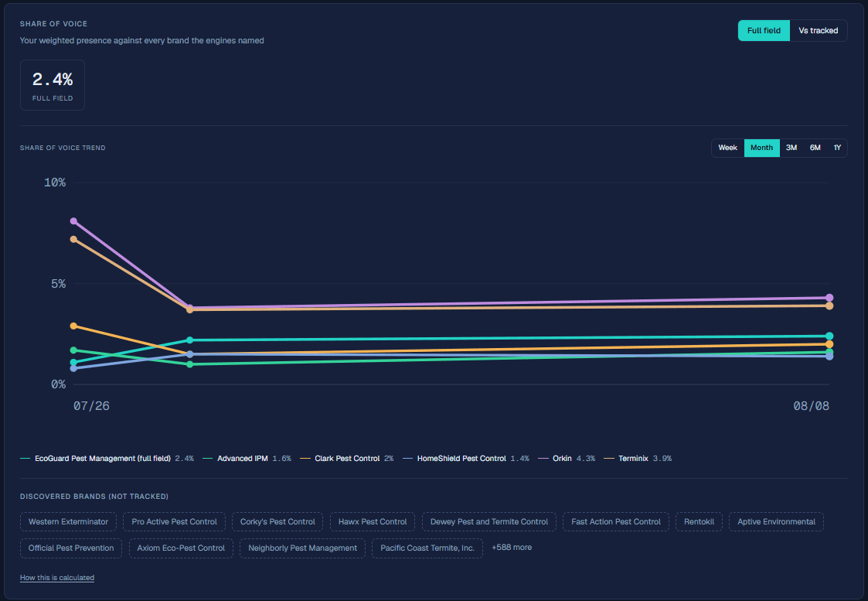Choose the Neighborly Pest Management chip
Image resolution: width=868 pixels, height=601 pixels.
302,548
